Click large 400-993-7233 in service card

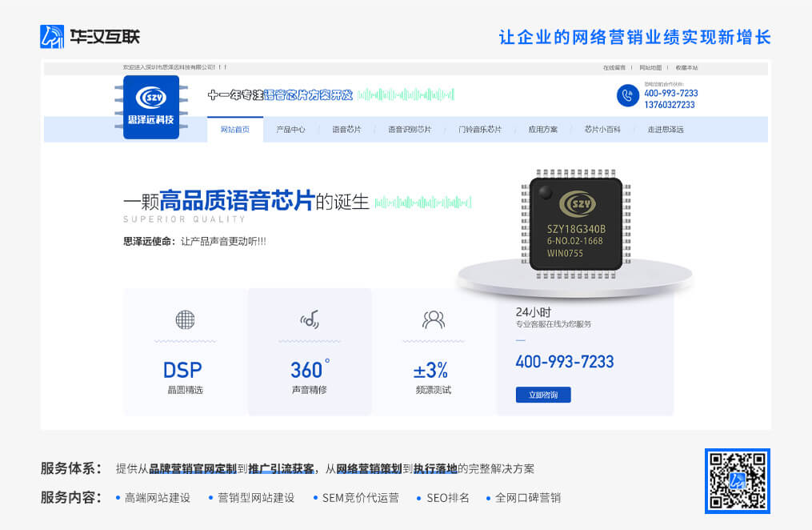click(565, 362)
